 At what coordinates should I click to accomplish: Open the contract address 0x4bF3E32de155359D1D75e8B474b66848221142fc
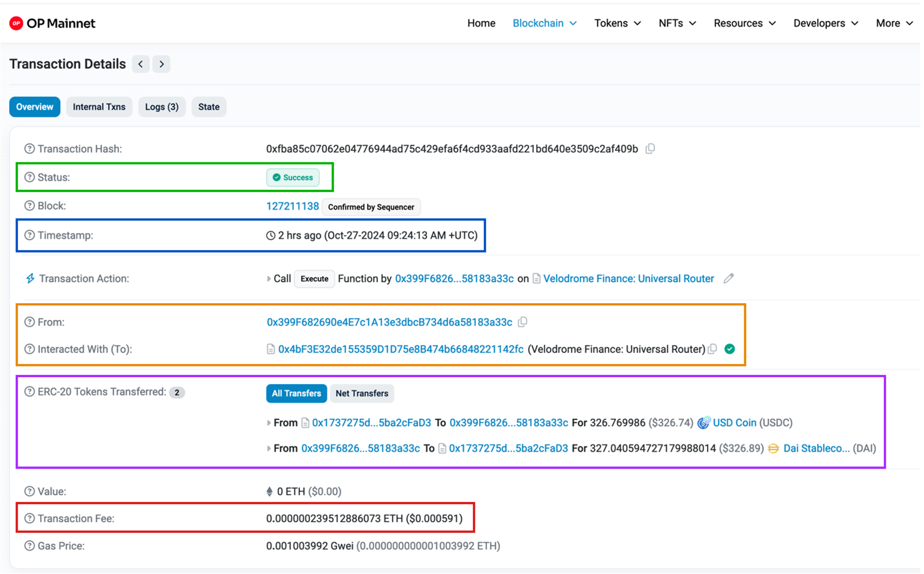tap(401, 349)
